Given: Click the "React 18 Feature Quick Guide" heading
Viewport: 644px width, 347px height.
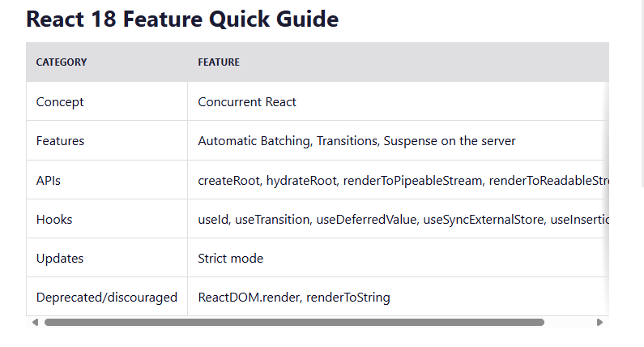Looking at the screenshot, I should coord(182,19).
